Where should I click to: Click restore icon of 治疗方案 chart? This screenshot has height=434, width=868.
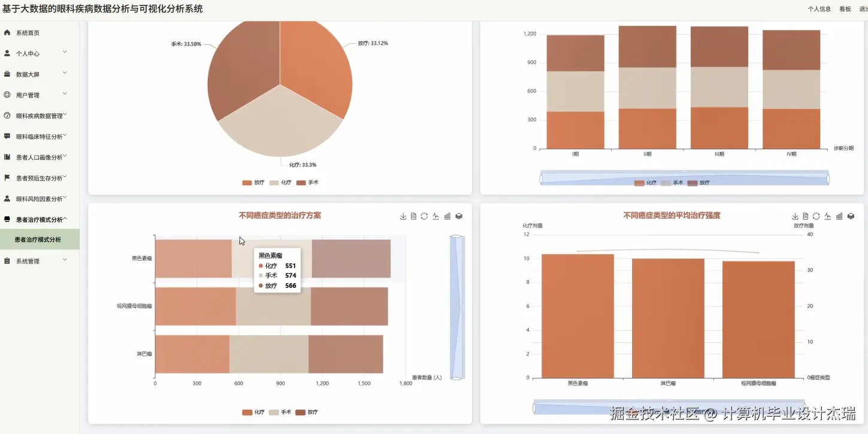coord(424,216)
